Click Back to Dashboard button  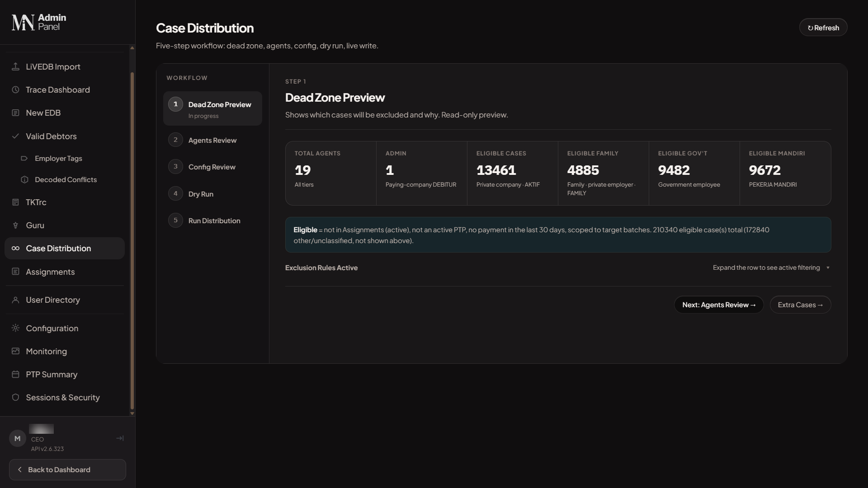pos(67,470)
